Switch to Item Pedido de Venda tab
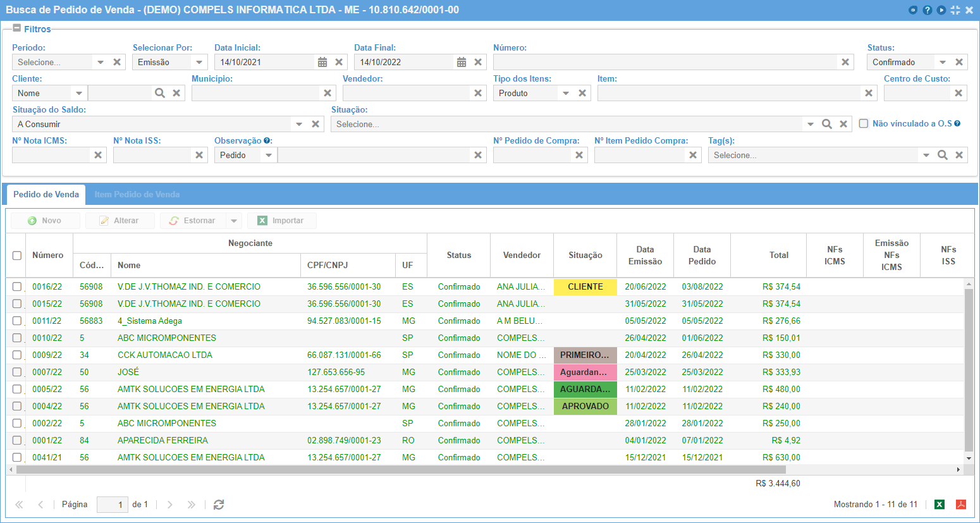The height and width of the screenshot is (523, 980). (137, 194)
